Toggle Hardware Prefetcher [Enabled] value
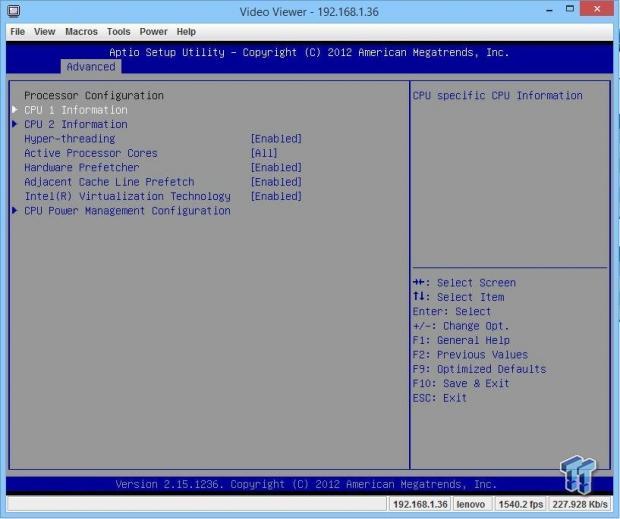The width and height of the screenshot is (620, 519). tap(276, 168)
